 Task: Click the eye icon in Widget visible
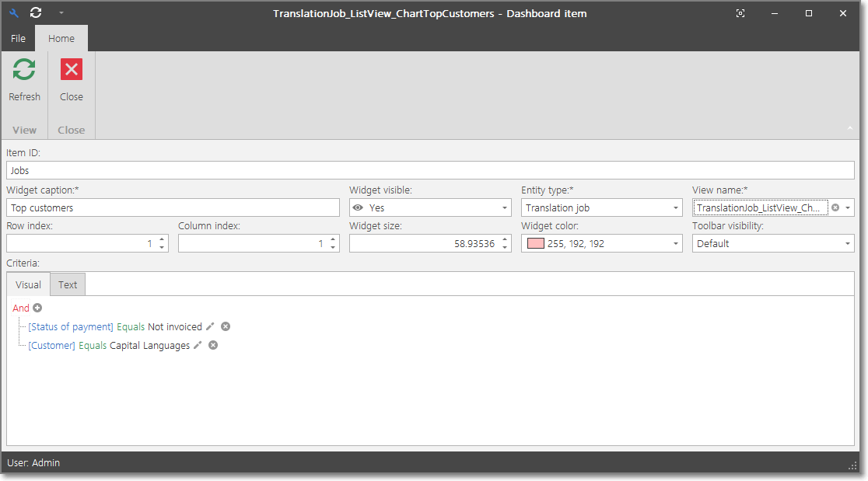pos(358,208)
